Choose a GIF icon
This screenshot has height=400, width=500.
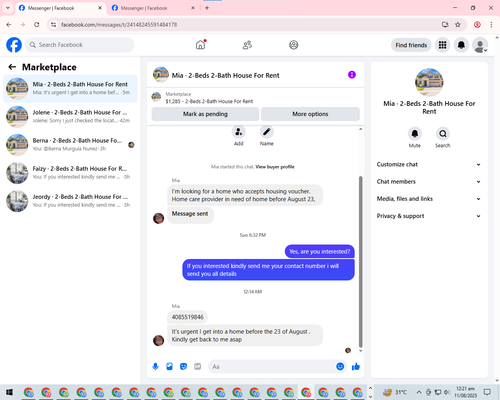[198, 367]
